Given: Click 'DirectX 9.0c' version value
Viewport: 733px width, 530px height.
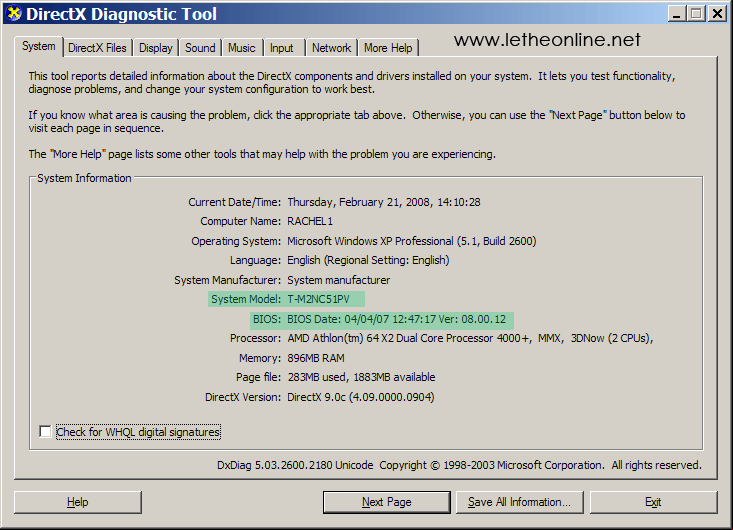Looking at the screenshot, I should click(316, 397).
